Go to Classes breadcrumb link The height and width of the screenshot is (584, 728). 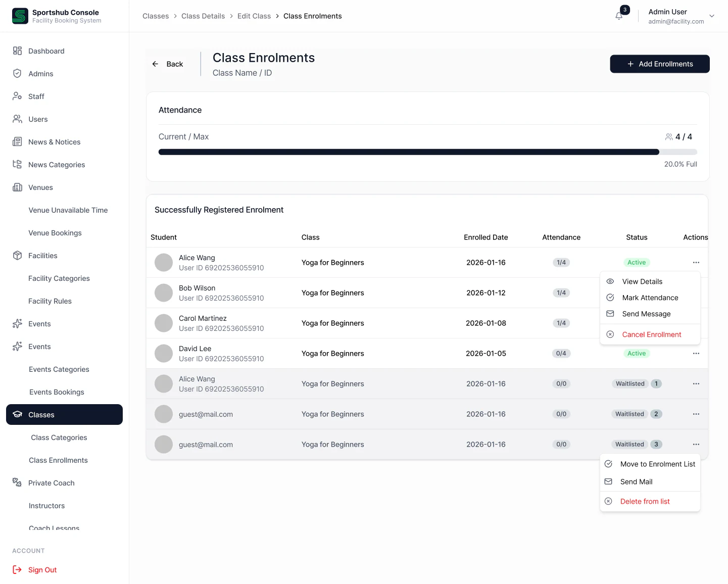click(x=156, y=16)
